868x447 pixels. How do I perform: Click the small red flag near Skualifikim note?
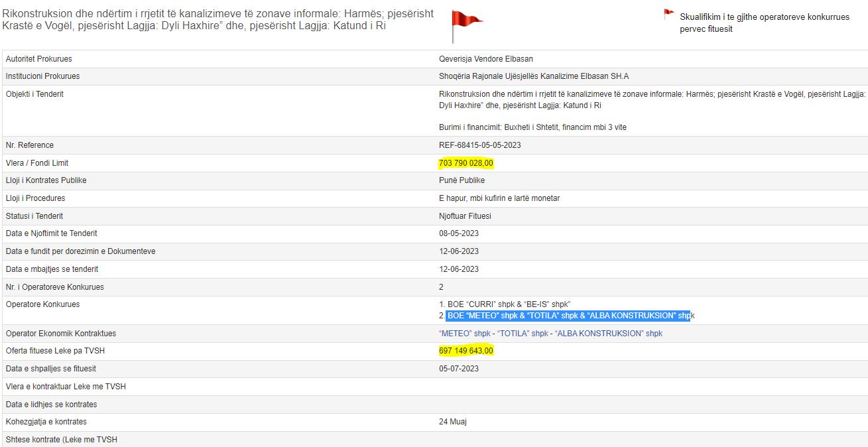[668, 15]
